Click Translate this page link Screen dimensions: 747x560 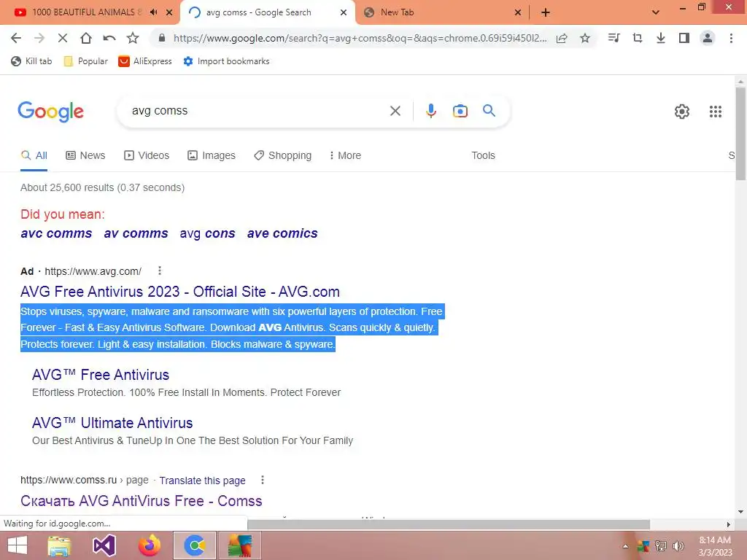(203, 481)
